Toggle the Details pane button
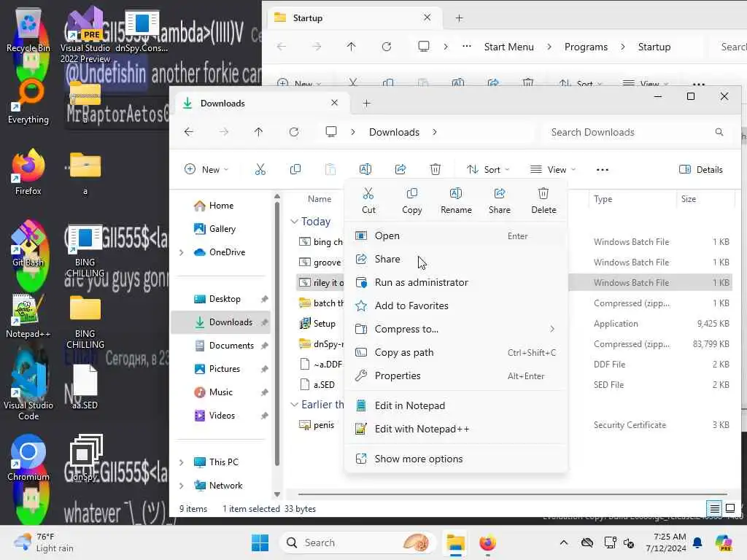 click(x=701, y=169)
